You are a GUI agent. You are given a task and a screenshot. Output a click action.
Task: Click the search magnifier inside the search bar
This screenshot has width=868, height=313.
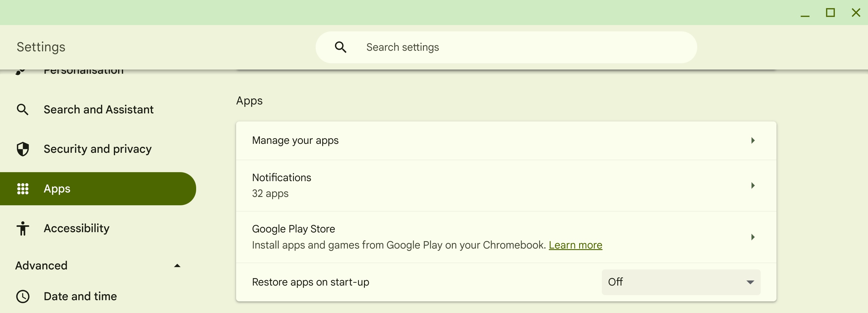point(341,47)
